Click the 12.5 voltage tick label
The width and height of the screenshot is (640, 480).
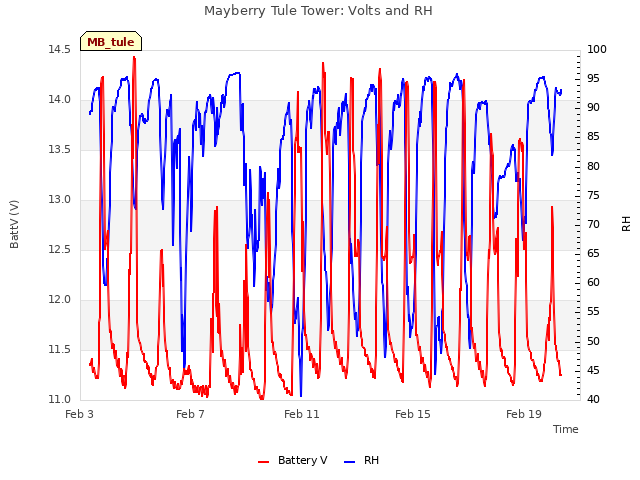(60, 250)
